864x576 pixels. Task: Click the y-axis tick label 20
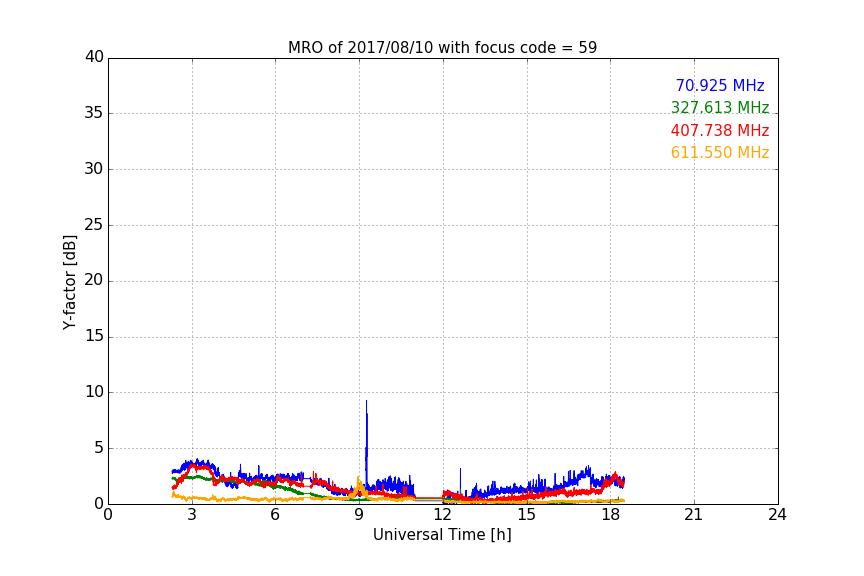tap(94, 280)
